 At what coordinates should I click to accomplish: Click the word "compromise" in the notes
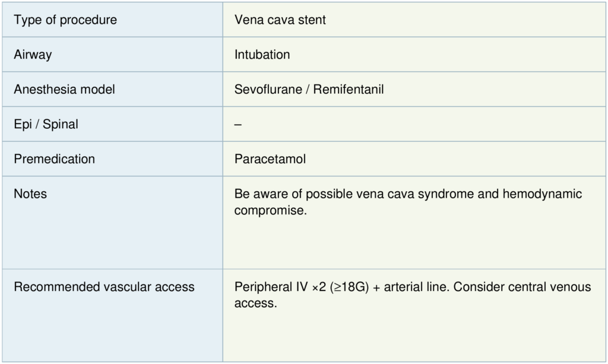268,210
